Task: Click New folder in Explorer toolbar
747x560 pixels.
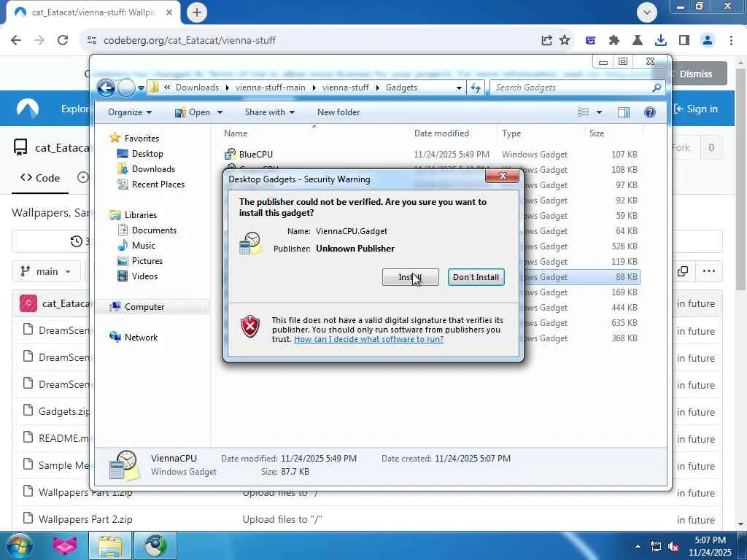Action: pyautogui.click(x=338, y=112)
